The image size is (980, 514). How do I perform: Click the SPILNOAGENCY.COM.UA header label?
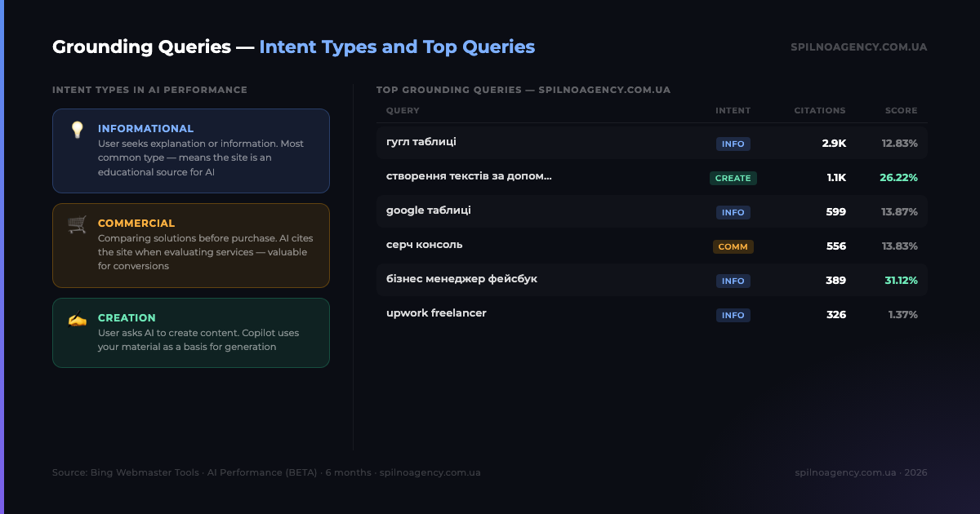859,47
